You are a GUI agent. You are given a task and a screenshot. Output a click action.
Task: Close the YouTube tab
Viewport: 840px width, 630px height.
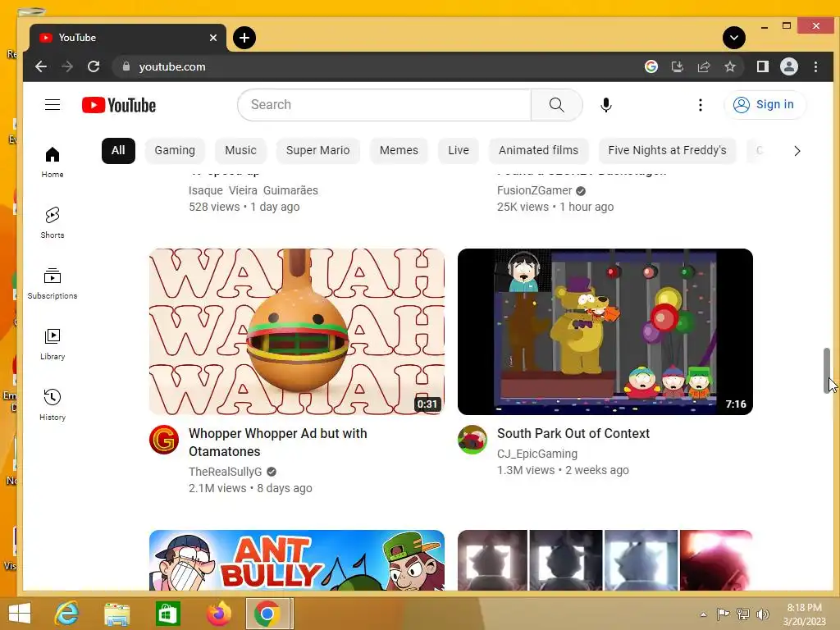[212, 38]
